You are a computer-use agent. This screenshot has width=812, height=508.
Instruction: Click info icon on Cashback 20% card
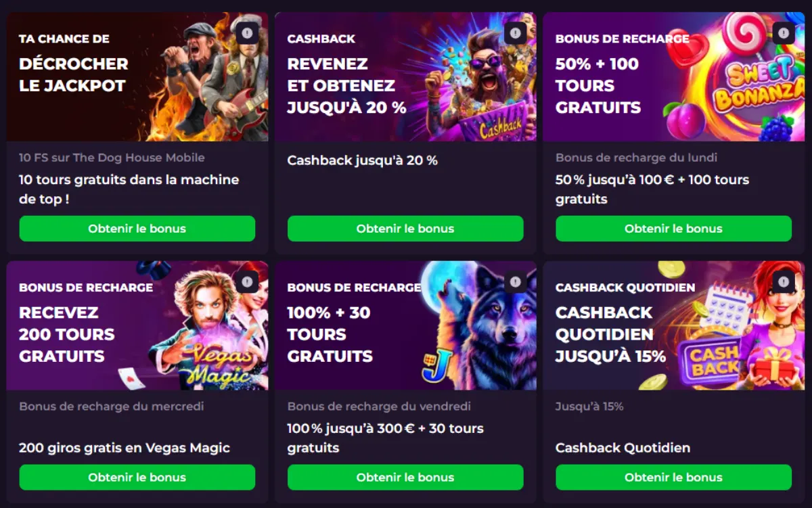[x=514, y=32]
